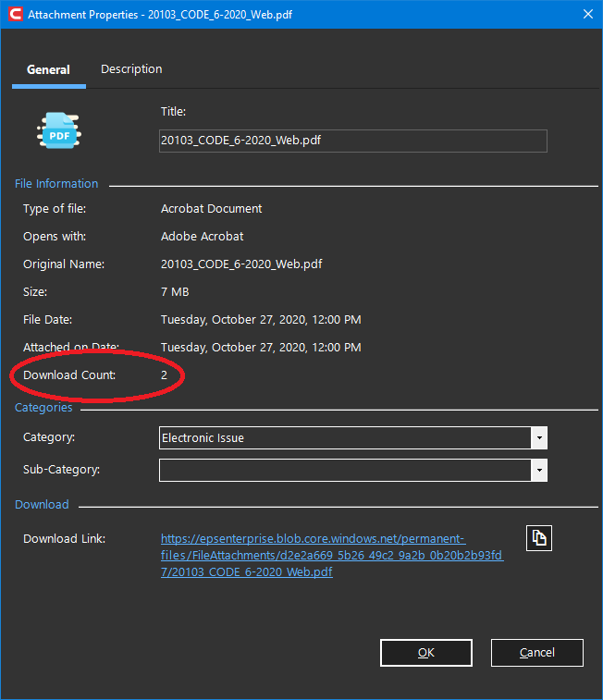The height and width of the screenshot is (700, 603).
Task: Click the Sub-Category label
Action: [x=62, y=470]
